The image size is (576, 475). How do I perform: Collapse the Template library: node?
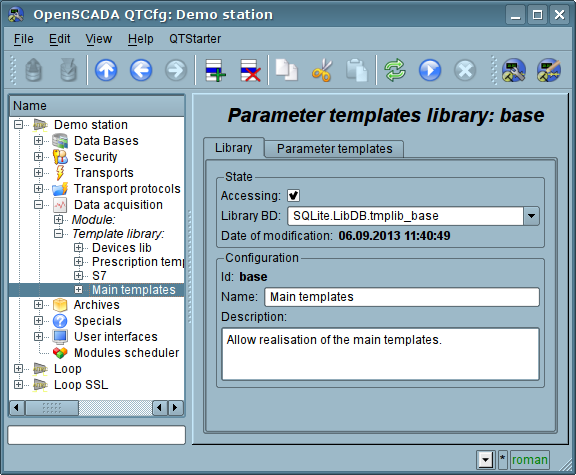point(58,234)
